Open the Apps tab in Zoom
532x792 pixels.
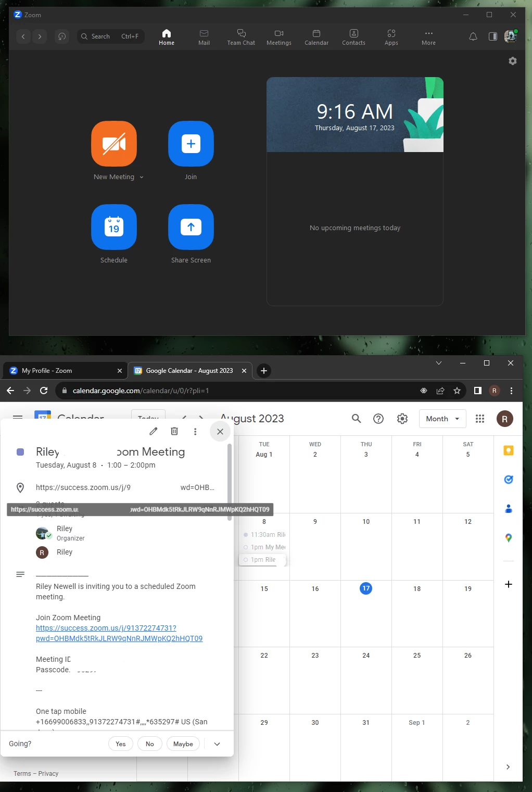(391, 37)
